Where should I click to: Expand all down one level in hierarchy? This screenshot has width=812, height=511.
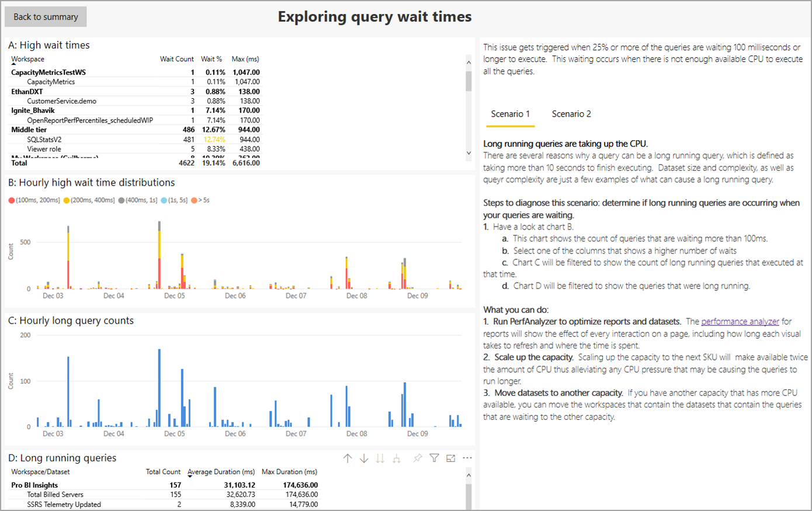click(396, 458)
